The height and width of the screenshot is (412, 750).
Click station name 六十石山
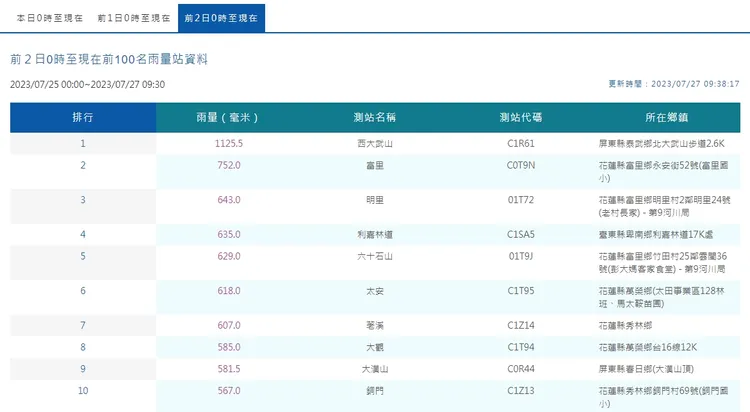375,256
